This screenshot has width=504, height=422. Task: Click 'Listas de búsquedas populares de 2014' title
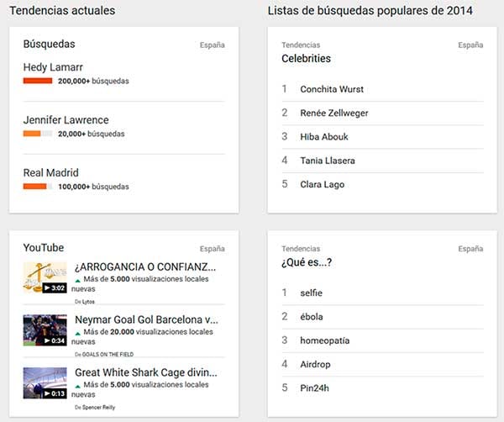click(370, 11)
